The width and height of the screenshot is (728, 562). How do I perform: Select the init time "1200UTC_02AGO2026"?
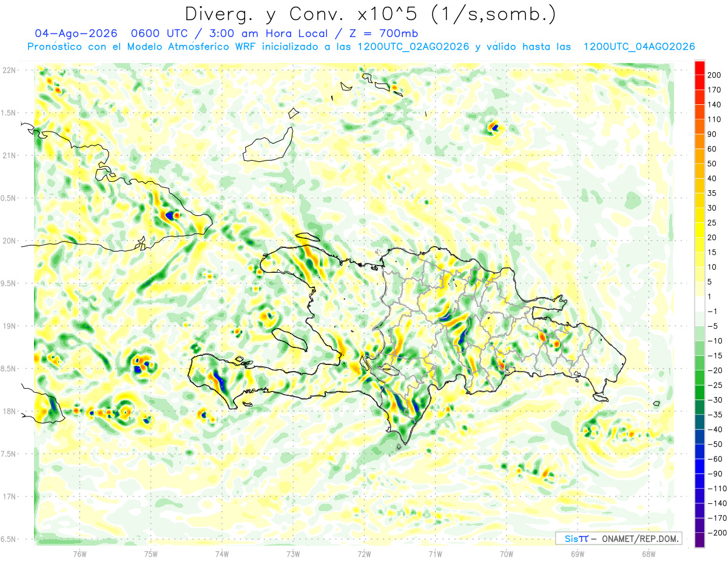[x=414, y=47]
